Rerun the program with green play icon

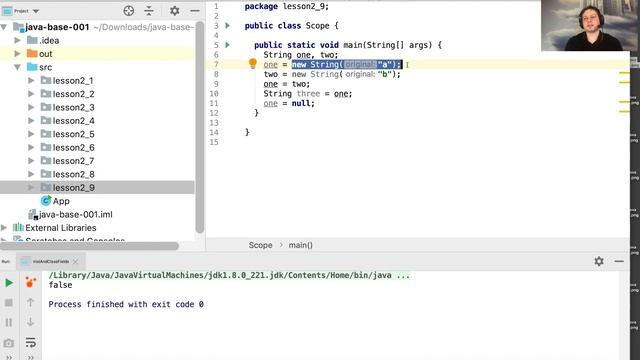pyautogui.click(x=9, y=283)
